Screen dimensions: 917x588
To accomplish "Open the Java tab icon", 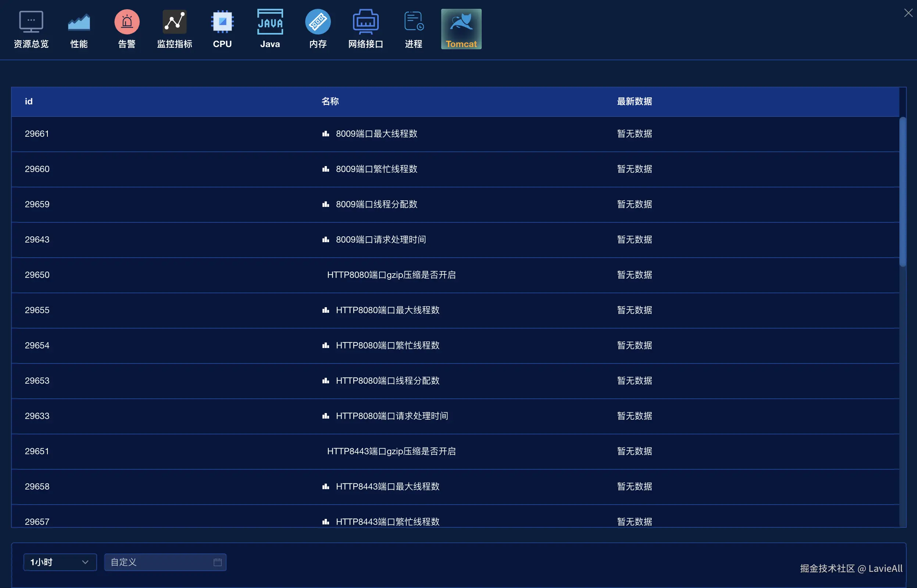I will (270, 22).
